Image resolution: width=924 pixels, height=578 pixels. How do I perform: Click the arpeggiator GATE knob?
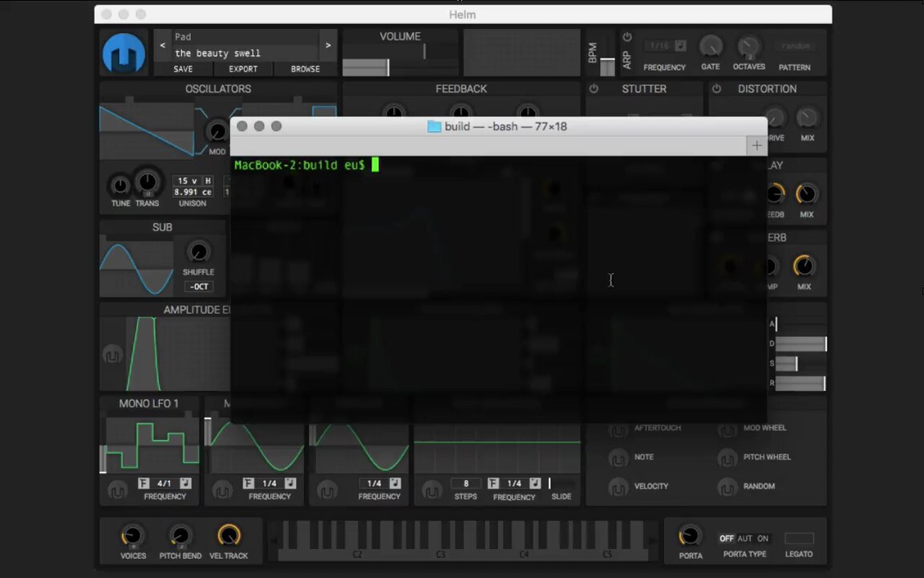tap(711, 47)
